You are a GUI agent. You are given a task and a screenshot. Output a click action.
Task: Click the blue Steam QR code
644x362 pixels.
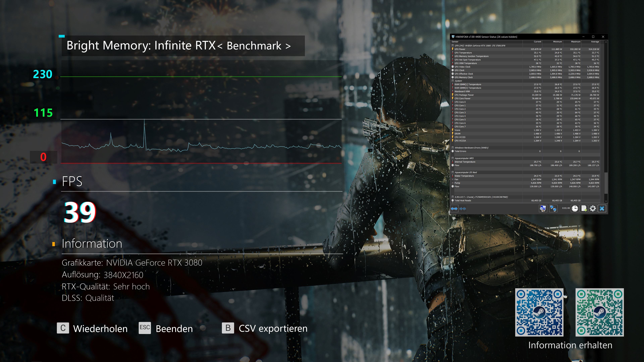point(539,312)
